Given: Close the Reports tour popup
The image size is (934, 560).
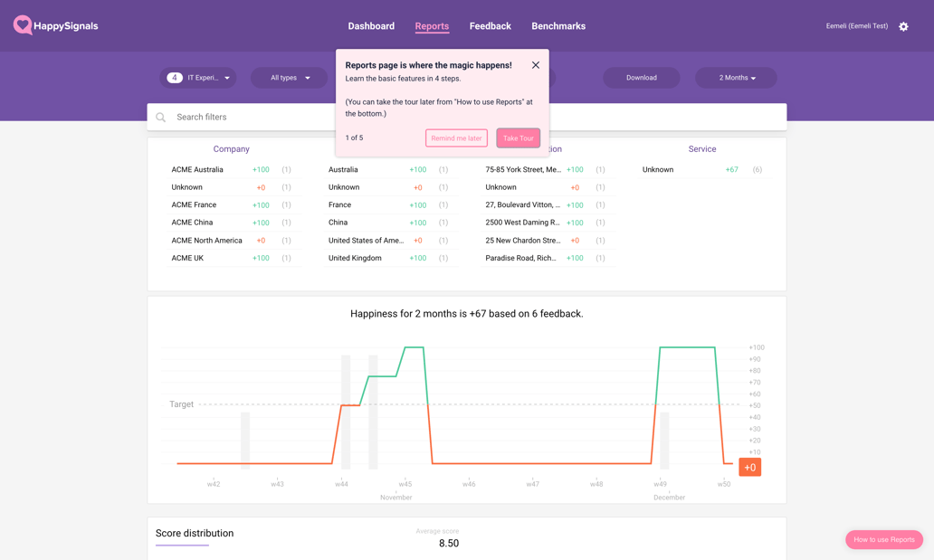Looking at the screenshot, I should tap(536, 65).
